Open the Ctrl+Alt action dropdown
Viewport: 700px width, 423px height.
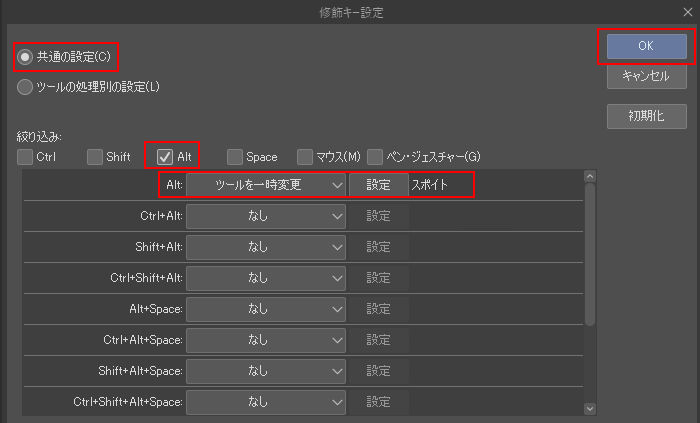(266, 216)
